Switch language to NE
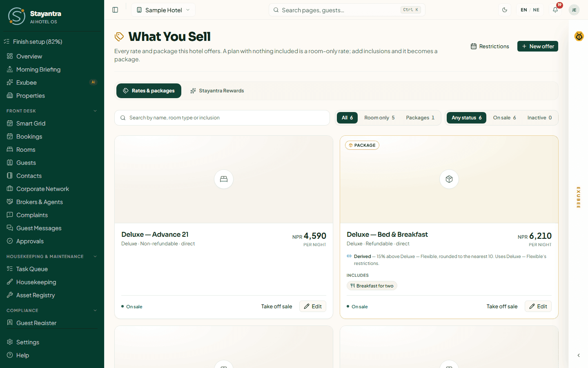Image resolution: width=588 pixels, height=368 pixels. pos(536,10)
